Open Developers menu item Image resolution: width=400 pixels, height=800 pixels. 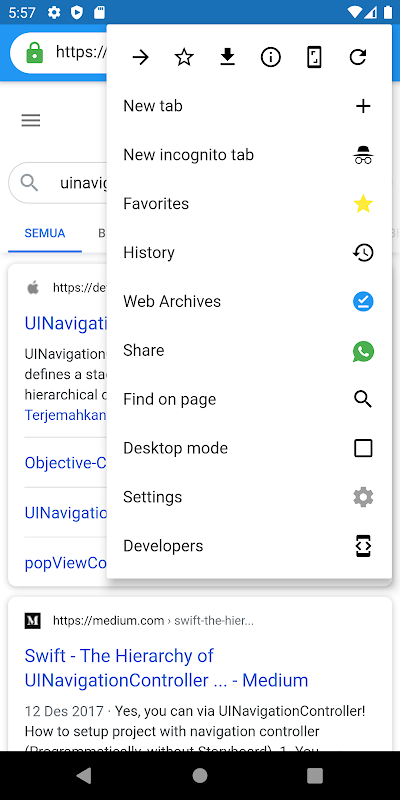pos(249,546)
